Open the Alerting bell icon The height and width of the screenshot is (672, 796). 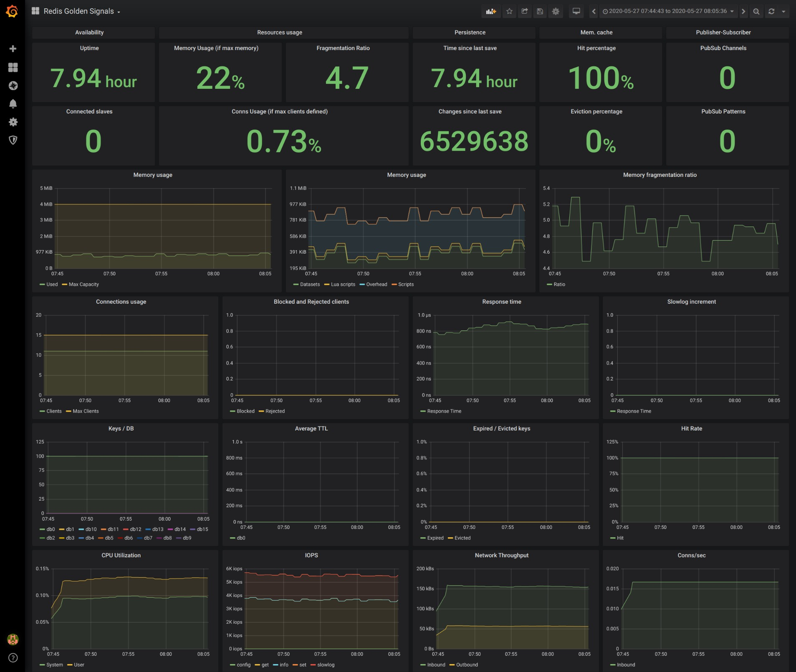pos(13,104)
